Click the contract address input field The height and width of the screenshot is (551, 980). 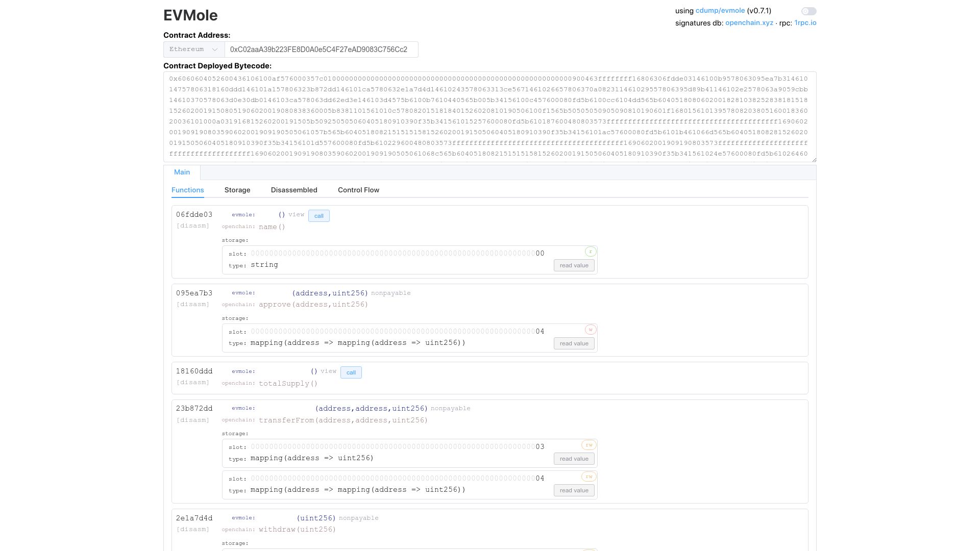[x=322, y=49]
